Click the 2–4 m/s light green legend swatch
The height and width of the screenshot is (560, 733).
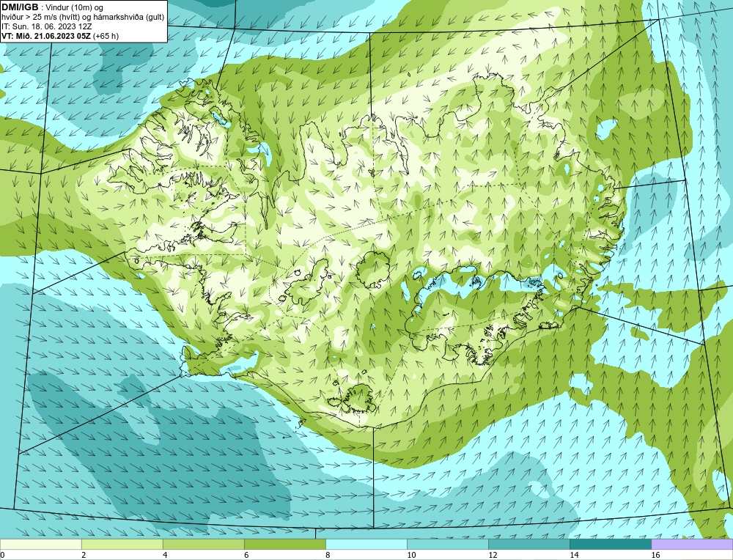pos(122,544)
